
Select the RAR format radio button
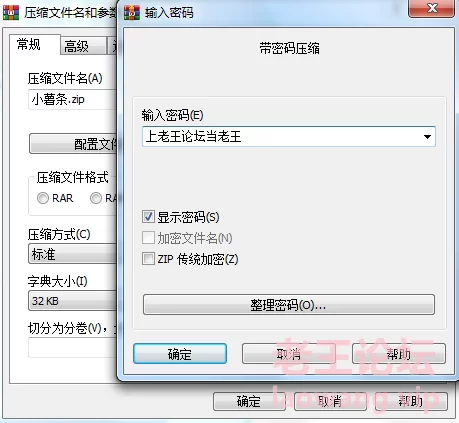click(x=43, y=198)
